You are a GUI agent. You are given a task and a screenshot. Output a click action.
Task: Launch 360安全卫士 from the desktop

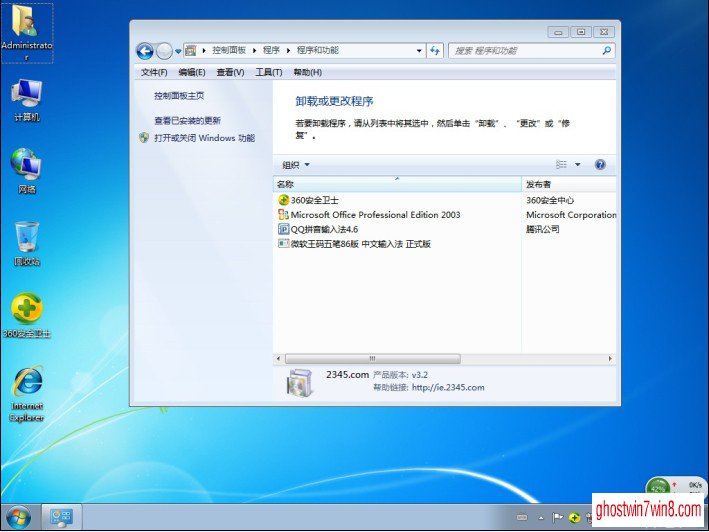click(27, 315)
